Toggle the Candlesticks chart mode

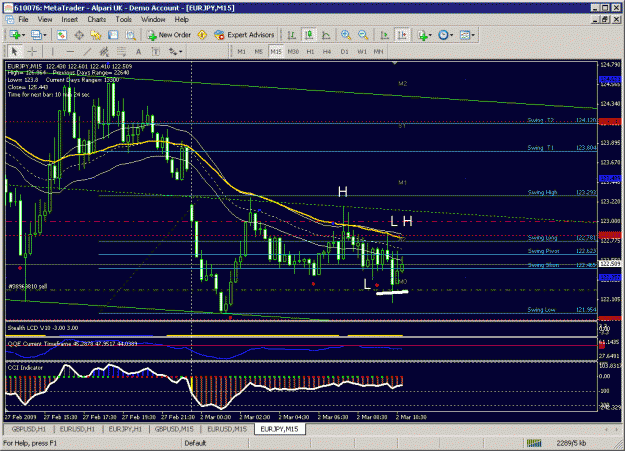click(309, 35)
